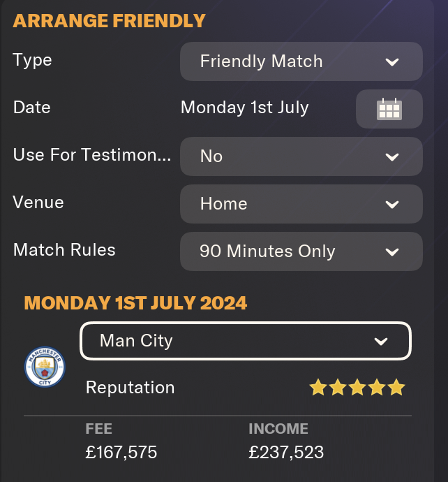Click the chevron beside Home venue
This screenshot has height=482, width=448.
392,205
